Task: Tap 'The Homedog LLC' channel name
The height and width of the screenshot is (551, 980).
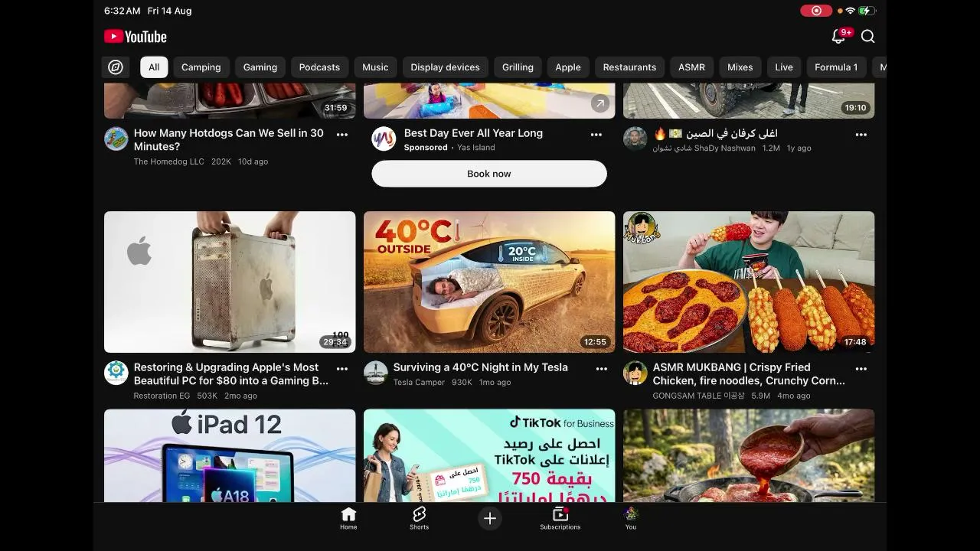Action: pyautogui.click(x=169, y=161)
